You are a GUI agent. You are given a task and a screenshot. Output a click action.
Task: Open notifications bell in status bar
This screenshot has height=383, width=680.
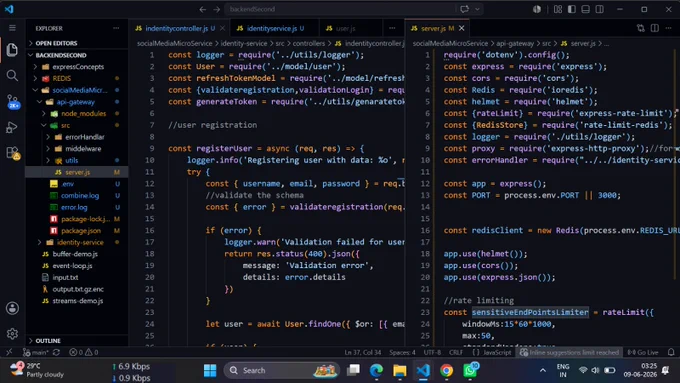pos(671,352)
